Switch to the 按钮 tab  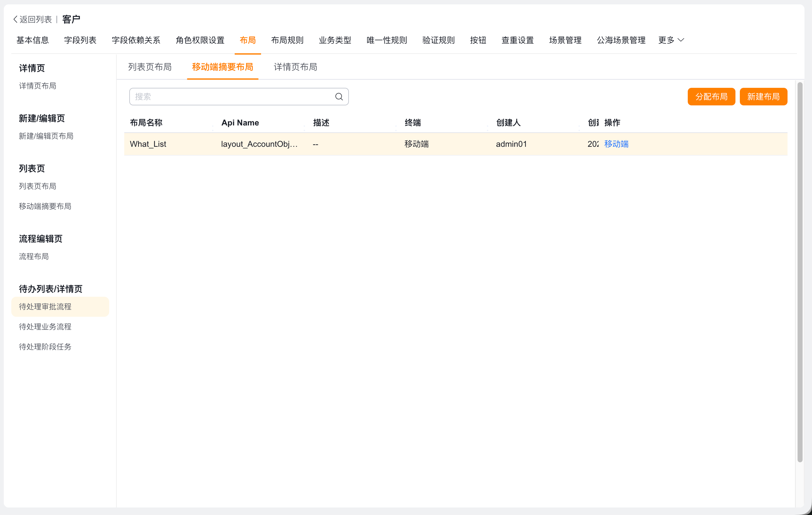point(478,40)
